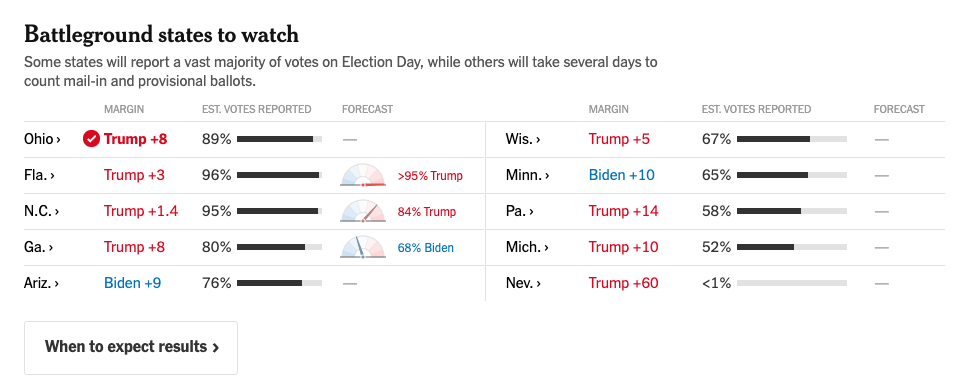The width and height of the screenshot is (970, 383).
Task: Click the red checkmark icon beside Ohio
Action: 91,139
